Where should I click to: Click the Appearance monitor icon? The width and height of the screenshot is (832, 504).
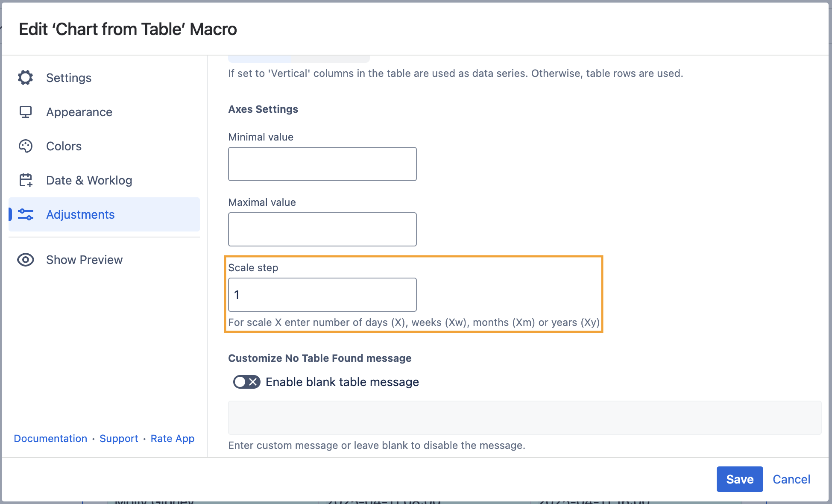(x=26, y=112)
